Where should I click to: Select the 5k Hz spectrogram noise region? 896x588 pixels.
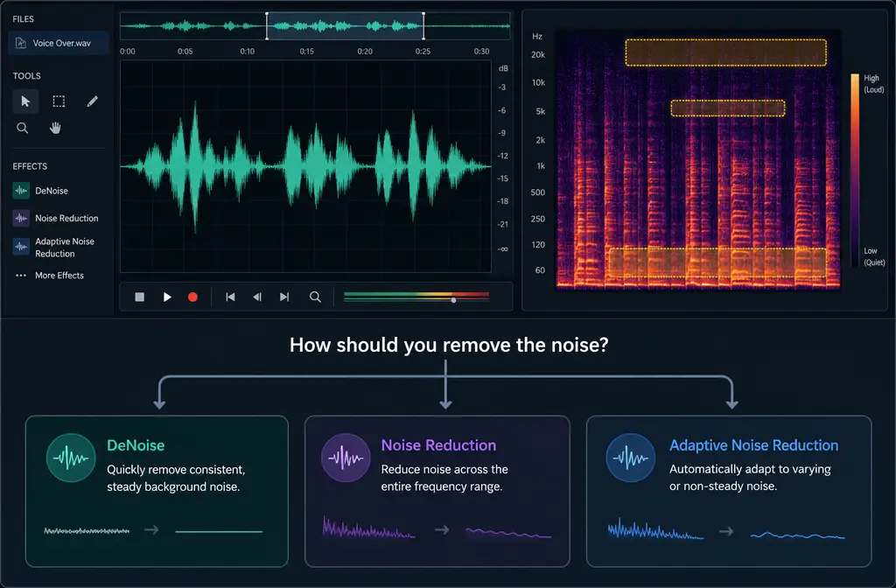(728, 108)
